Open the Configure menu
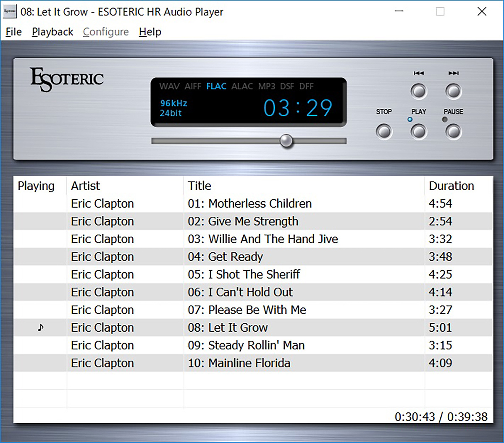The height and width of the screenshot is (443, 504). click(106, 32)
